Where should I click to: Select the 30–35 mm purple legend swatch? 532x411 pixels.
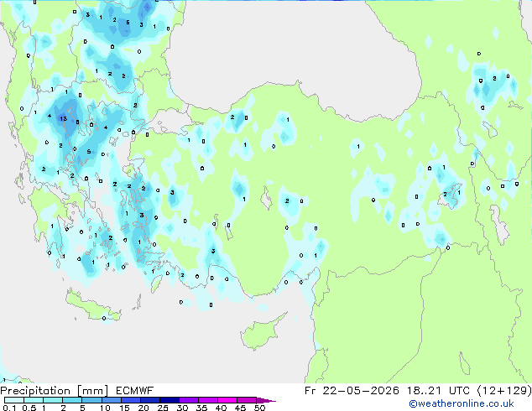click(189, 400)
